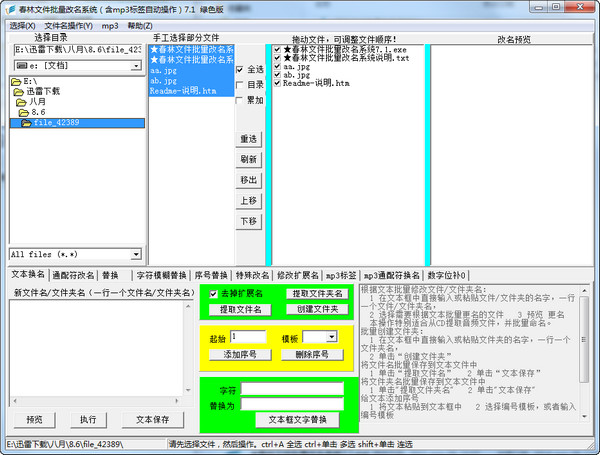The width and height of the screenshot is (600, 455).
Task: Enable the 目录 checkbox
Action: [239, 85]
